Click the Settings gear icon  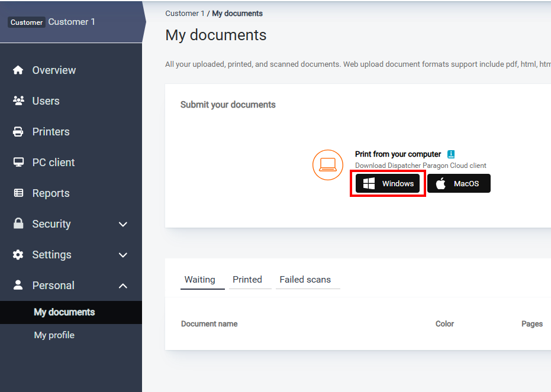pos(18,255)
